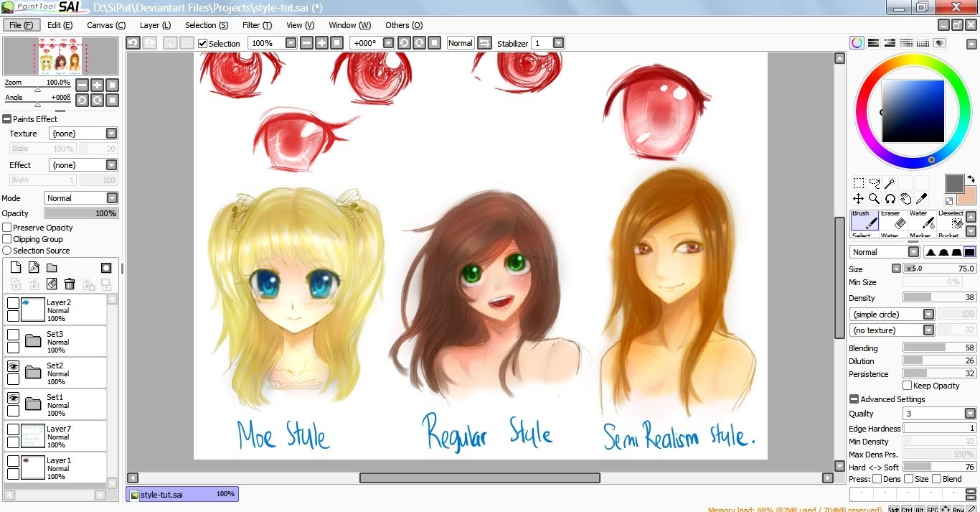
Task: Uncheck the Selection checkbox in toolbar
Action: pyautogui.click(x=203, y=43)
